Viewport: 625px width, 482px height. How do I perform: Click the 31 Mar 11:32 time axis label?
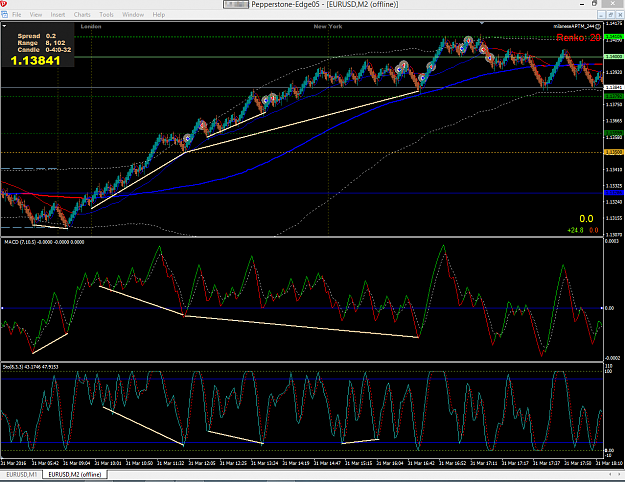coord(170,463)
